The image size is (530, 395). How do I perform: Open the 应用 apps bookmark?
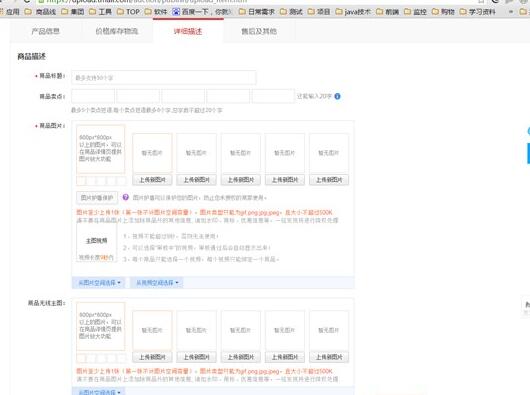(x=10, y=12)
